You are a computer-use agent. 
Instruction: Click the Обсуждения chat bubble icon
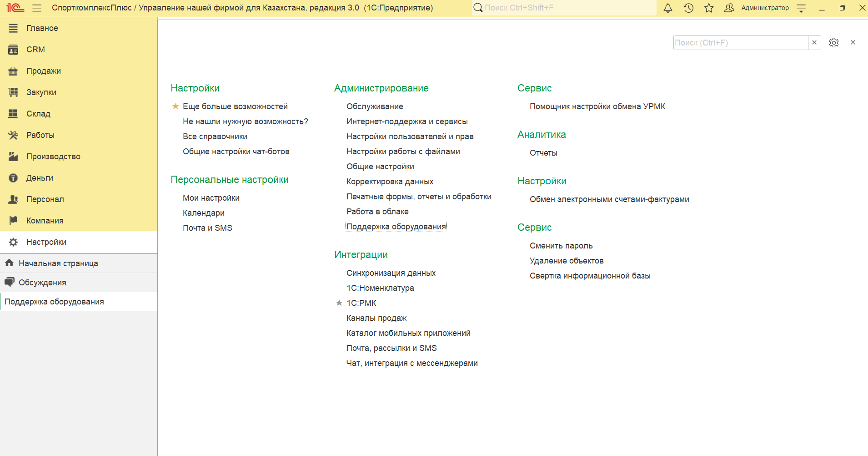coord(9,282)
